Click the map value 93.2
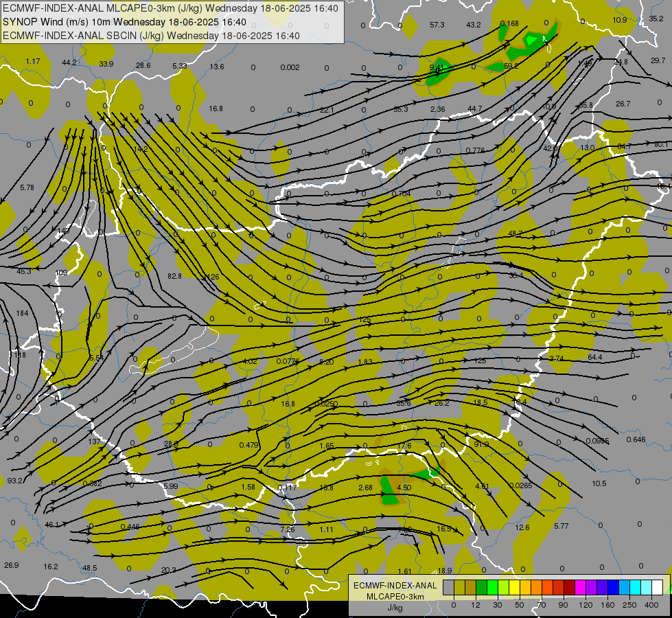Image resolution: width=672 pixels, height=618 pixels. [x=14, y=481]
